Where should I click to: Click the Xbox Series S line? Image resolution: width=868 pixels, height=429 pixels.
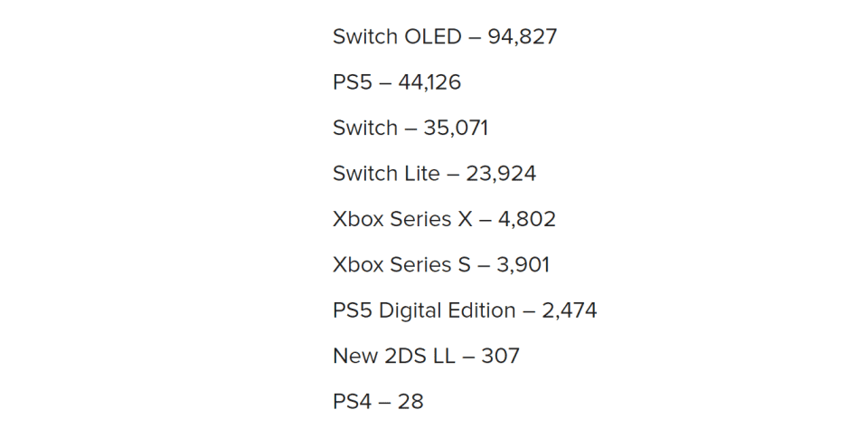441,265
